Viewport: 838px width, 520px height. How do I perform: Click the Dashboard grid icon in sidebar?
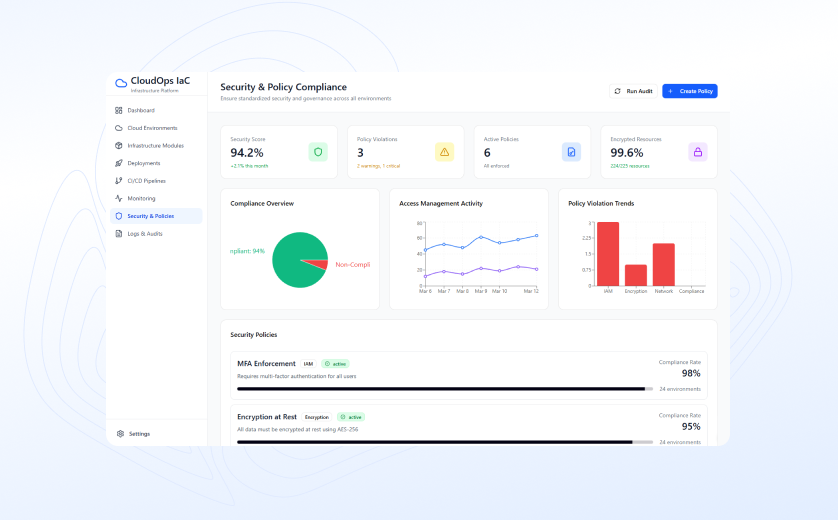point(119,110)
